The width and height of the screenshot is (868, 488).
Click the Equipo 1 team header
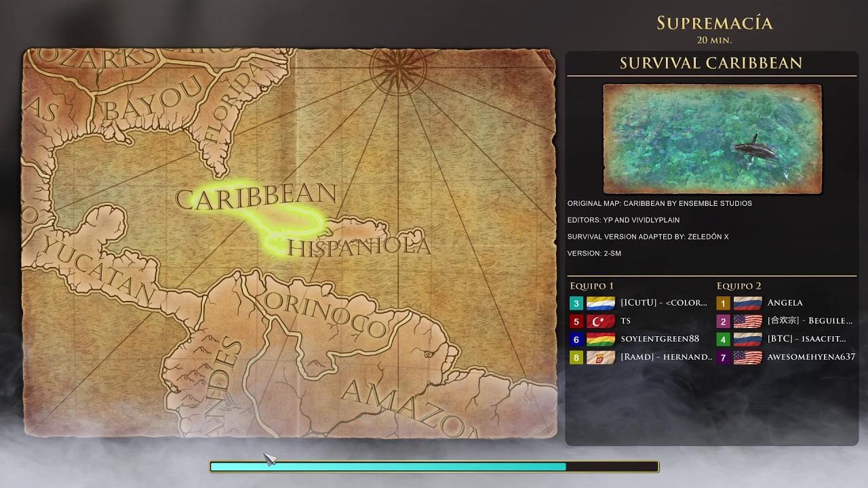click(x=591, y=286)
